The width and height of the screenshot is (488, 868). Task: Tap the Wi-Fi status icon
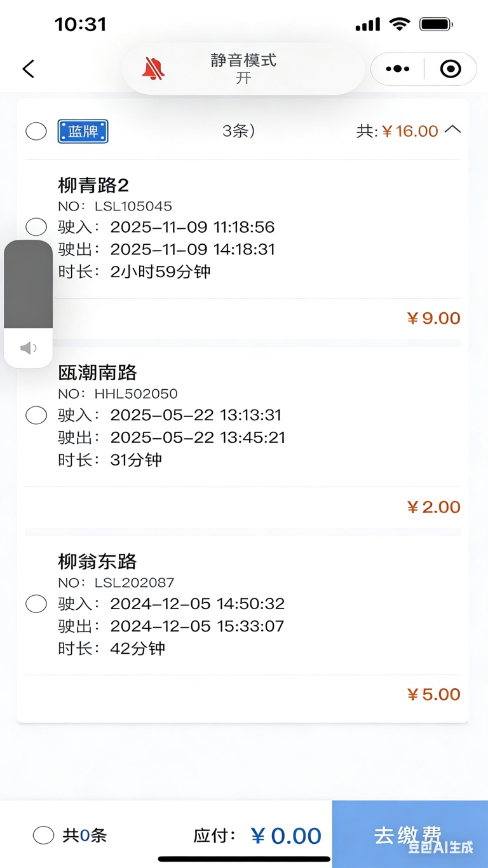coord(400,25)
